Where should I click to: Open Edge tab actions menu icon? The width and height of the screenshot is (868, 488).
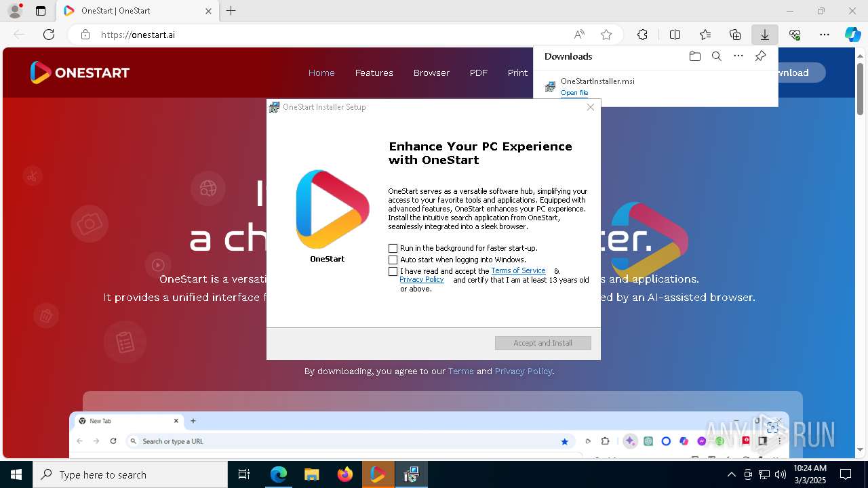(41, 11)
